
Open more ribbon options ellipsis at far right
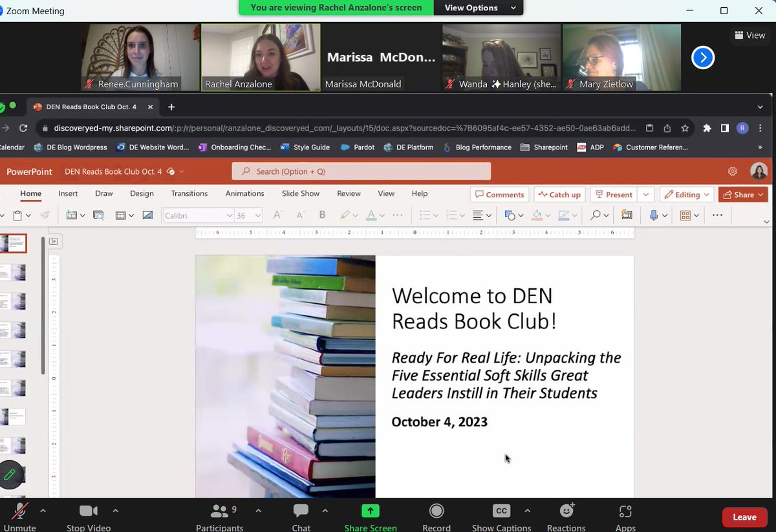coord(717,215)
